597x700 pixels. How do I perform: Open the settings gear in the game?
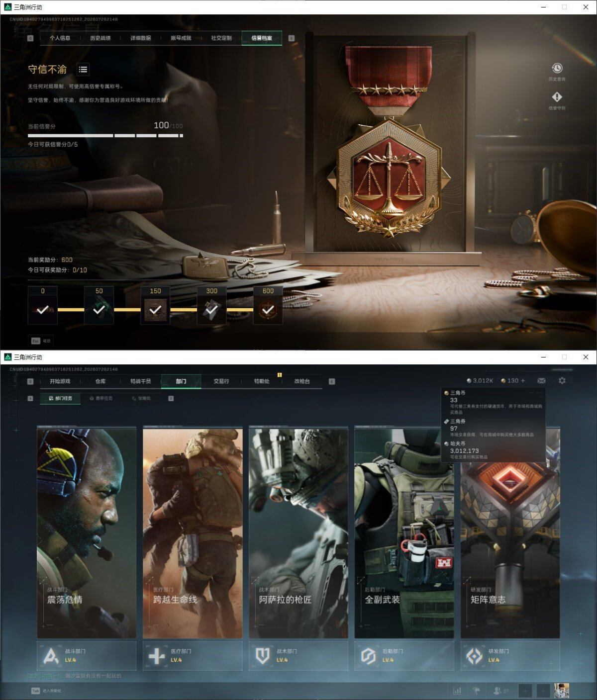tap(562, 381)
